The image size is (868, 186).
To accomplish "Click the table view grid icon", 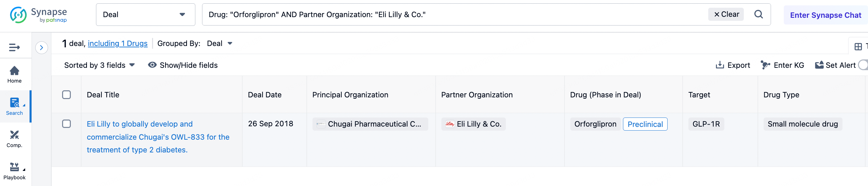I will 858,47.
